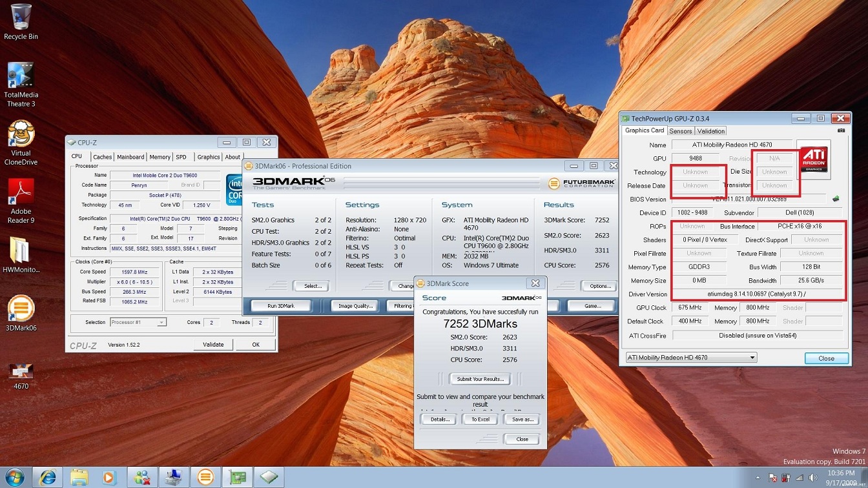
Task: Select the 3DMark06 desktop shortcut
Action: click(x=21, y=314)
